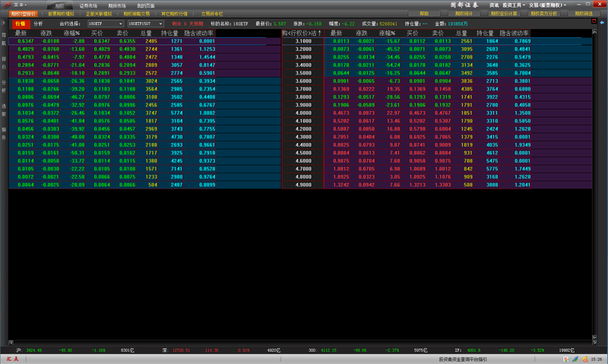Select the 分析 view tab
This screenshot has height=364, width=608.
38,24
